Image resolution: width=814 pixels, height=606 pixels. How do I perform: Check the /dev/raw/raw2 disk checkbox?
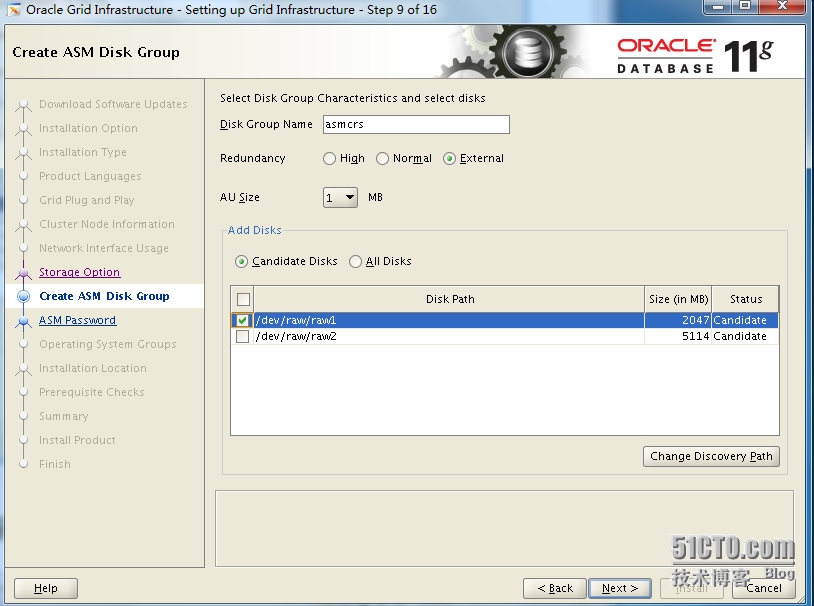[242, 336]
